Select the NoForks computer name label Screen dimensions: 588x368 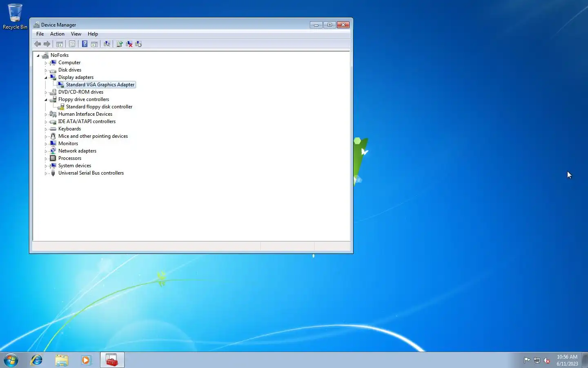60,55
